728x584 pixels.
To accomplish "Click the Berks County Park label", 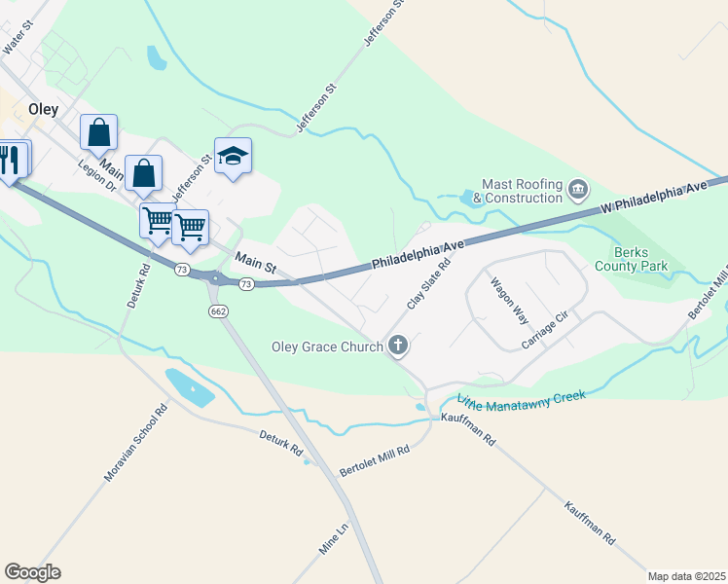I will tap(631, 259).
